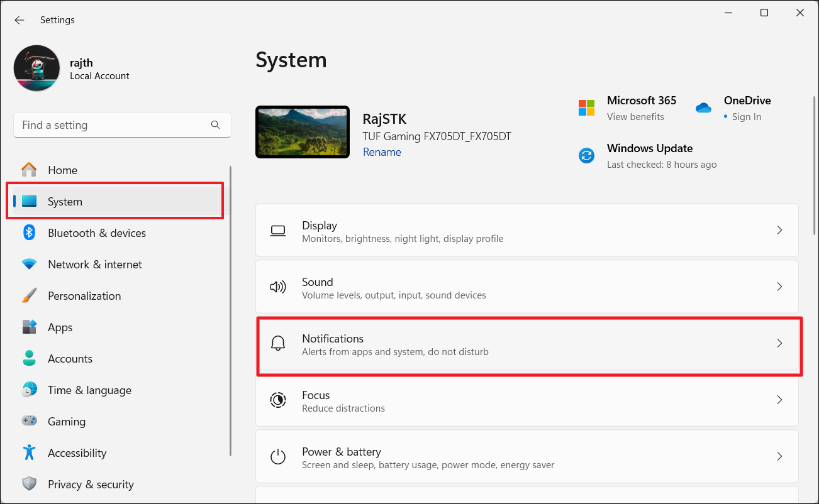Click the search magnifier icon
This screenshot has height=504, width=819.
tap(216, 125)
